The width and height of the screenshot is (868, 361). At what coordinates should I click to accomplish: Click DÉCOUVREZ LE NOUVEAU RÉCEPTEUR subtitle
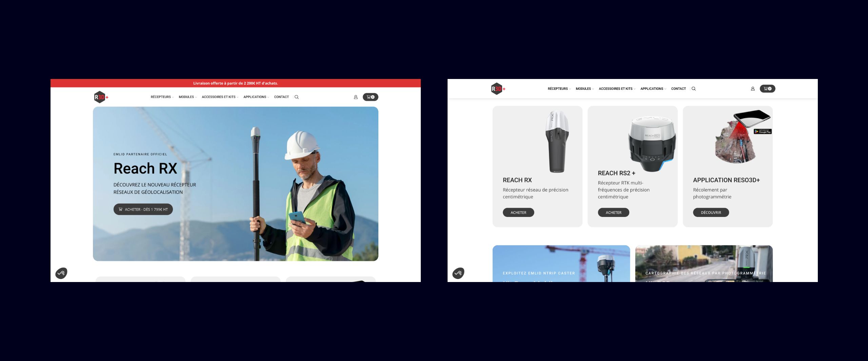pos(155,188)
